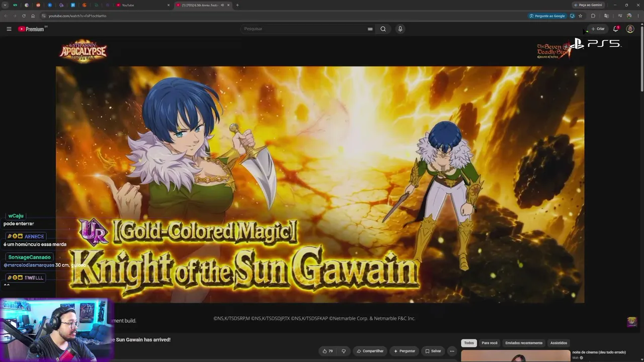
Task: Click the media controls toolbar icon
Action: pos(620,16)
